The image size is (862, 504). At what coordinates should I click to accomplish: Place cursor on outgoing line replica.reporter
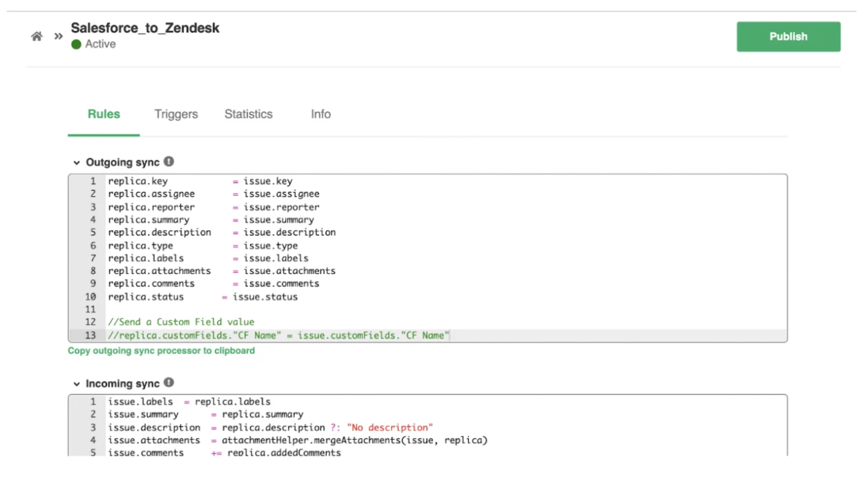[x=213, y=207]
